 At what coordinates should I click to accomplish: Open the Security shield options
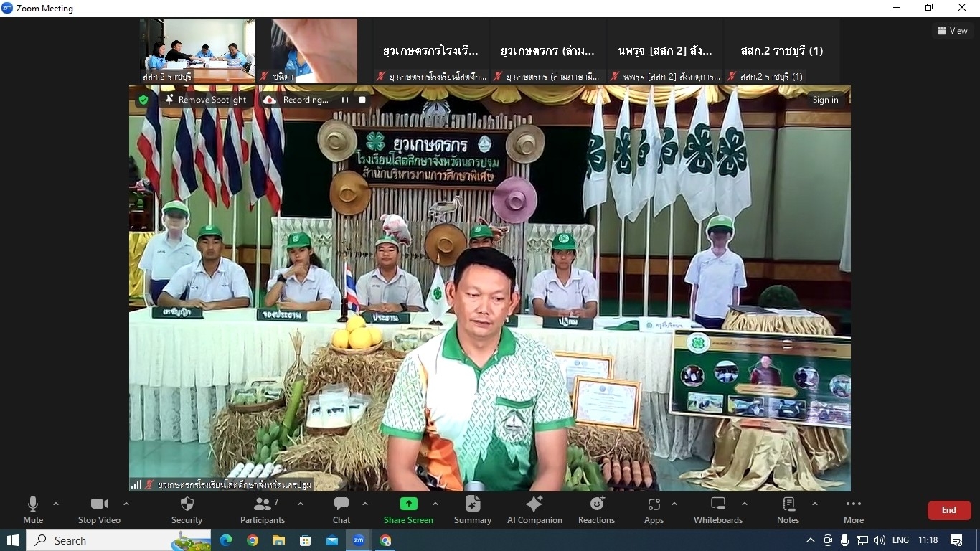[187, 509]
